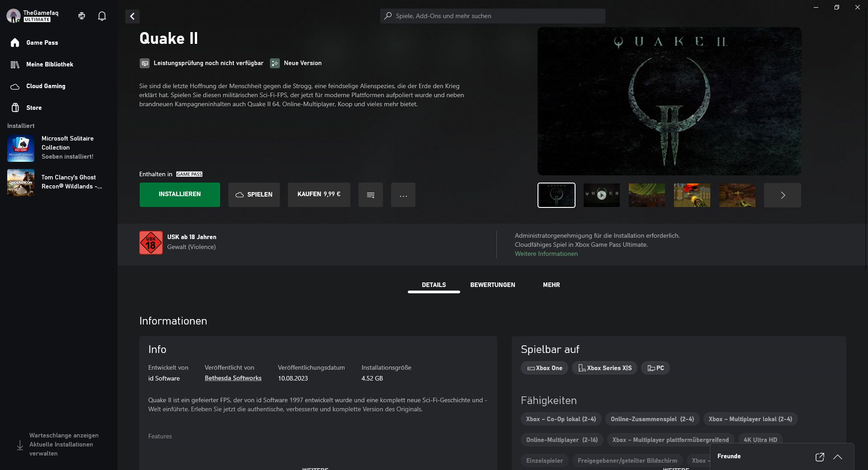Image resolution: width=868 pixels, height=470 pixels.
Task: Select the fourth screenshot thumbnail with red weapon
Action: click(x=692, y=195)
